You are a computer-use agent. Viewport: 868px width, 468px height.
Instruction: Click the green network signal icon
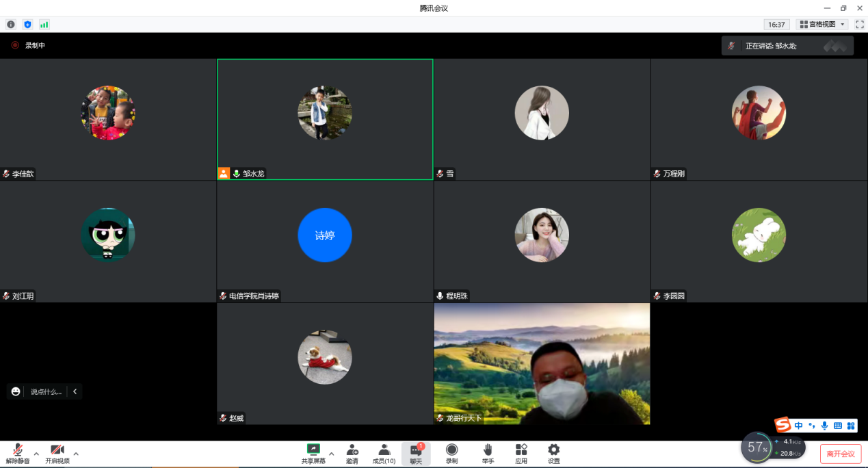coord(44,25)
